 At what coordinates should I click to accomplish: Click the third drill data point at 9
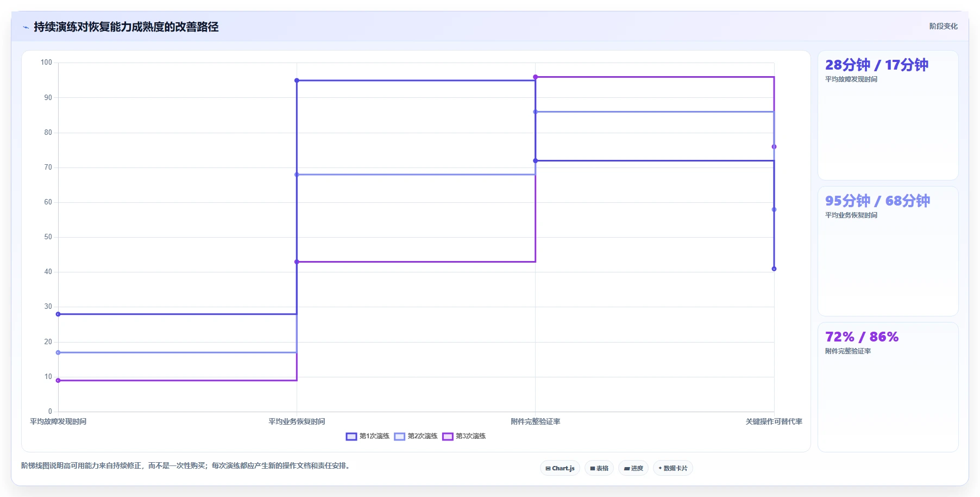(58, 381)
